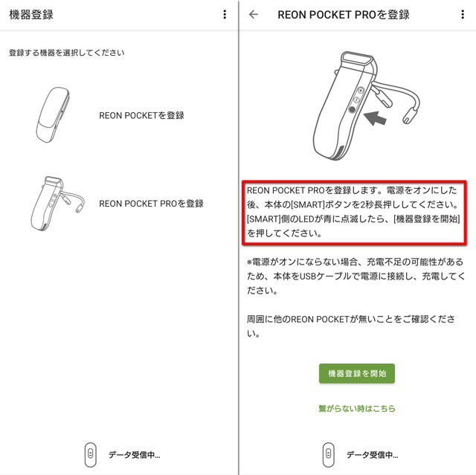476x475 pixels.
Task: Tap the green 機器登録を開始 button
Action: [x=357, y=373]
